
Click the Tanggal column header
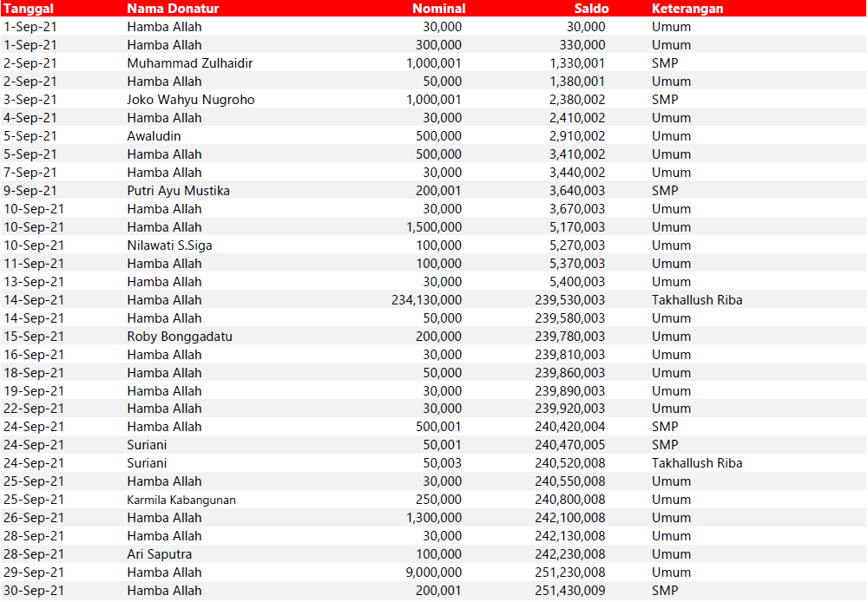point(29,9)
